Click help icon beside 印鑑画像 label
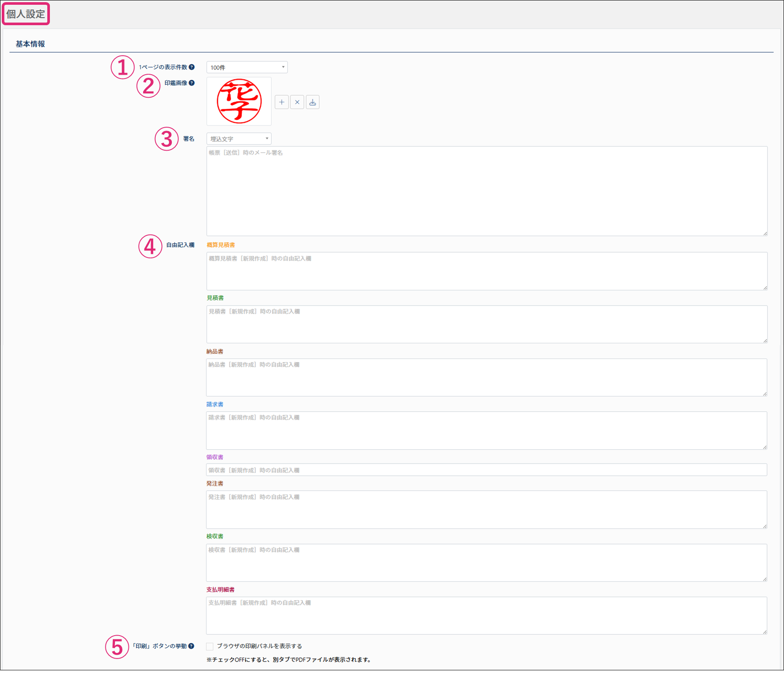This screenshot has height=679, width=784. 192,83
